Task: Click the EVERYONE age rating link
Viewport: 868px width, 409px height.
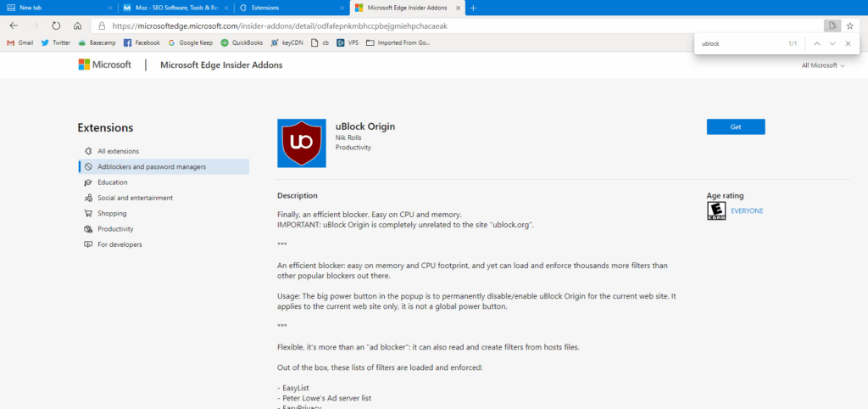Action: pos(747,210)
